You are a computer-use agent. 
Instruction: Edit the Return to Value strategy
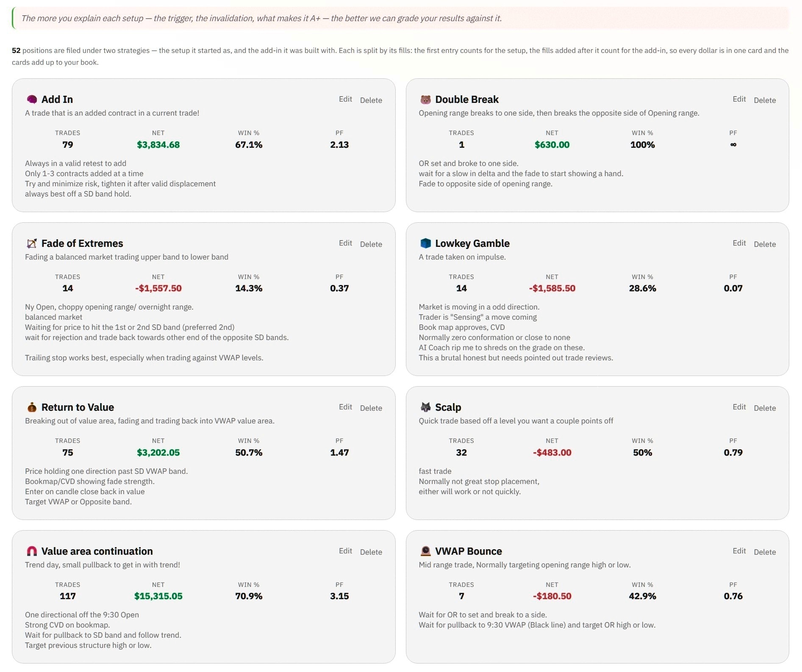click(345, 407)
